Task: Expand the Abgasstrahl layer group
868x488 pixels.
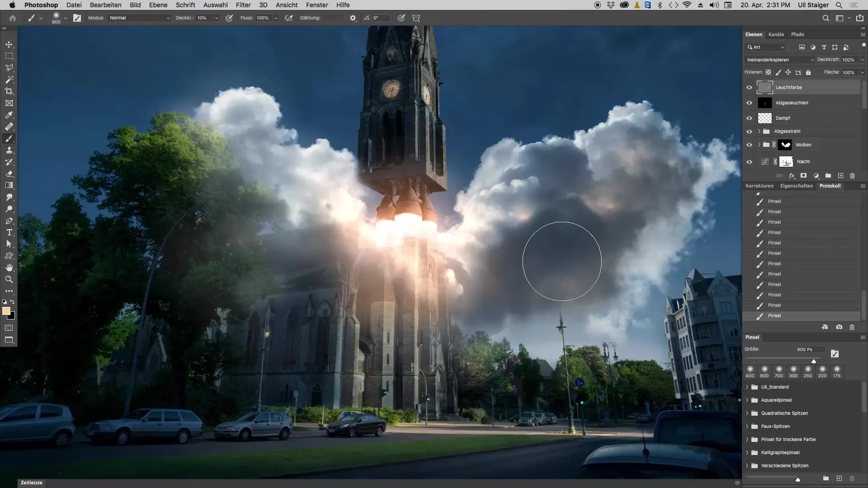Action: (x=759, y=131)
